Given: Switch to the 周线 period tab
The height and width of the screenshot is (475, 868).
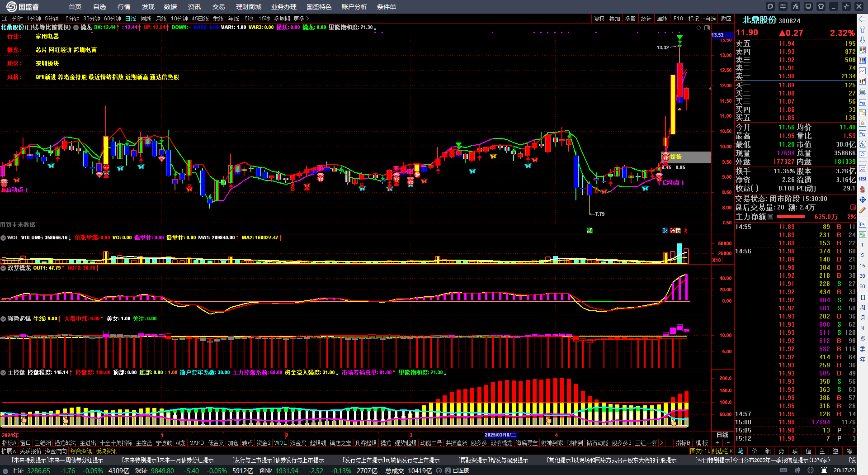Looking at the screenshot, I should (146, 19).
